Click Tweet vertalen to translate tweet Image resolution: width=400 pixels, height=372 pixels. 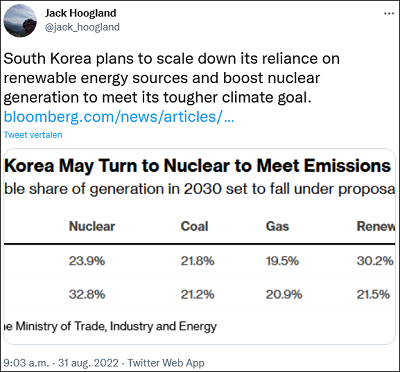click(33, 135)
